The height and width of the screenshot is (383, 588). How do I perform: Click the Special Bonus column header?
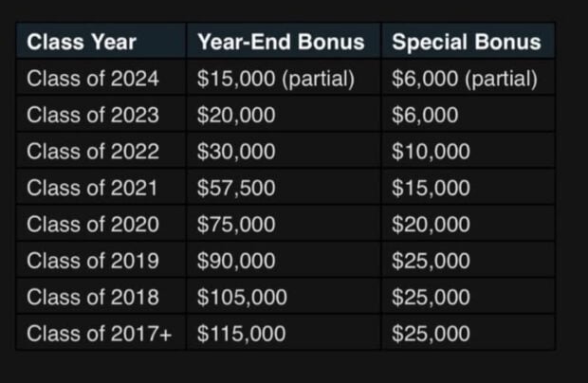point(466,42)
